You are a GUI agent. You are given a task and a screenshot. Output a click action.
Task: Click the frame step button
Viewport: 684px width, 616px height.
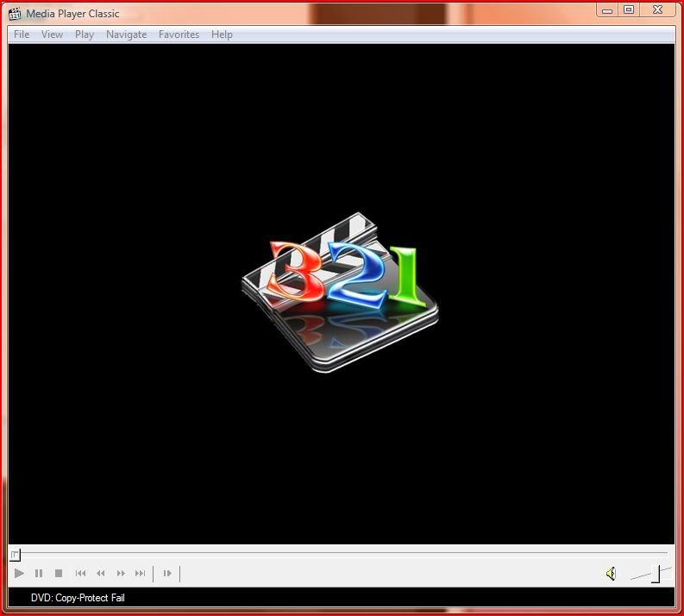167,573
